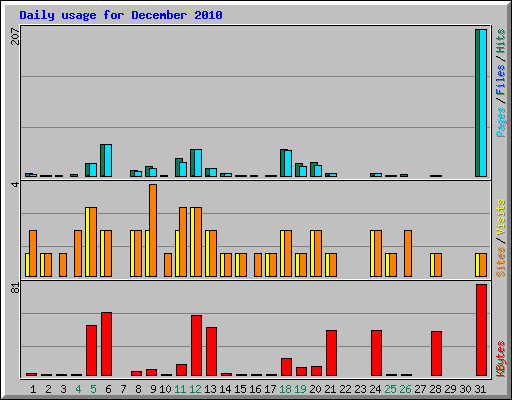512x400 pixels.
Task: Click green day label '25'
Action: pyautogui.click(x=390, y=389)
